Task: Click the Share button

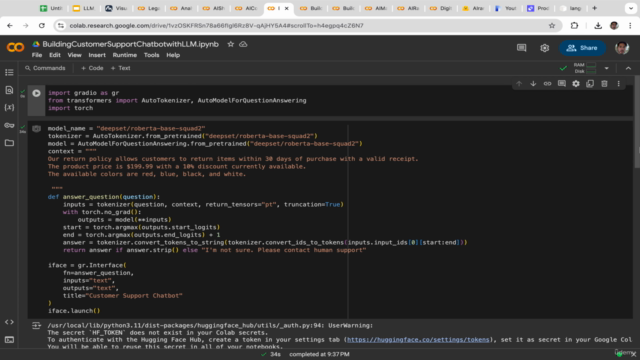Action: pyautogui.click(x=582, y=48)
